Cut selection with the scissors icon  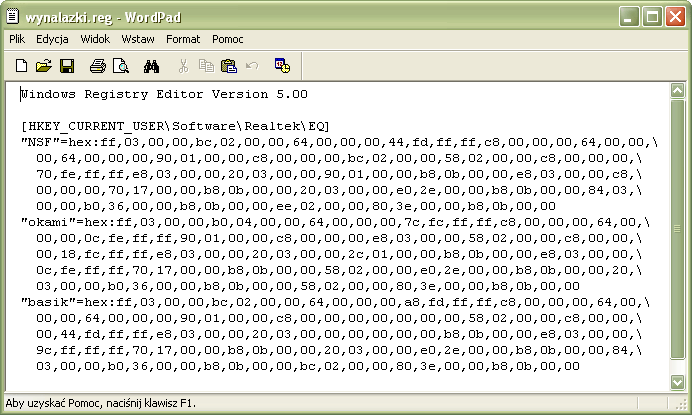point(183,66)
